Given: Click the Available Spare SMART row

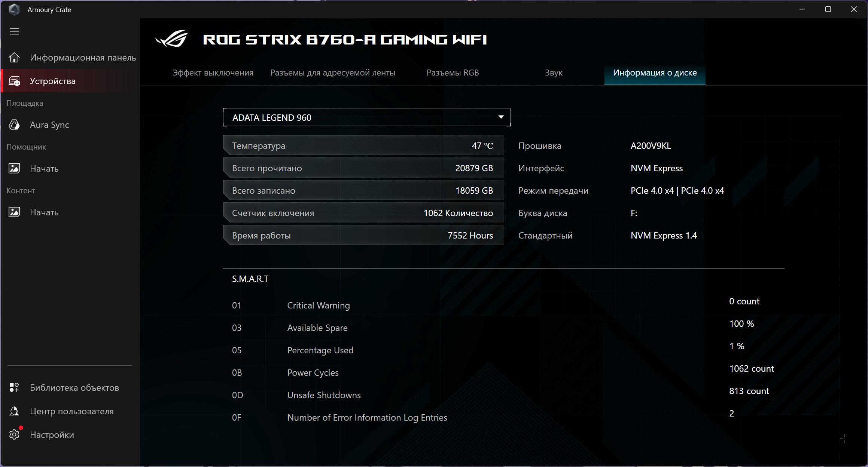Looking at the screenshot, I should 503,328.
